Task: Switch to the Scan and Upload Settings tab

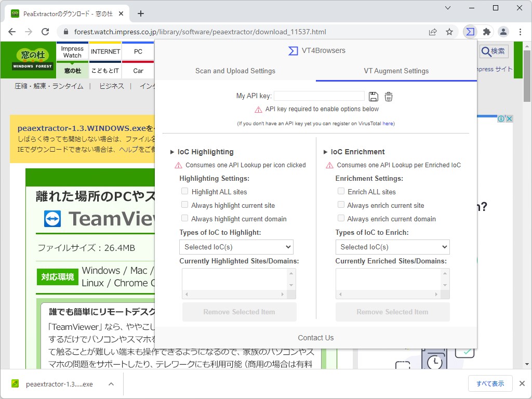Action: (235, 71)
